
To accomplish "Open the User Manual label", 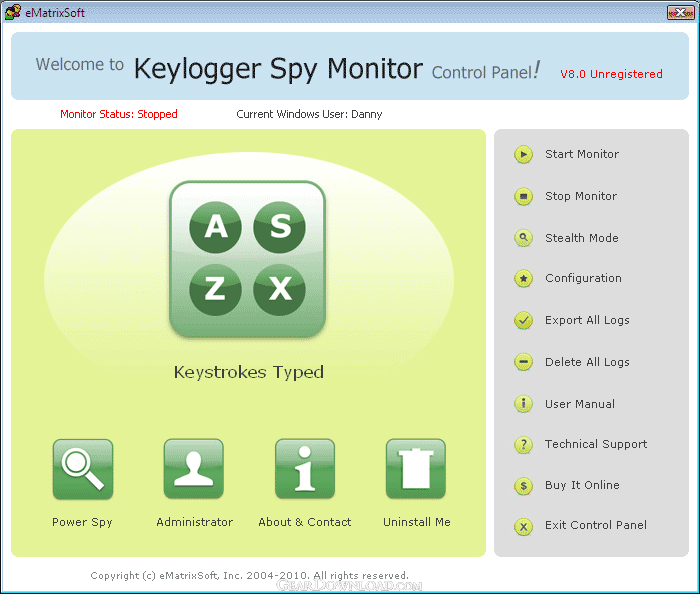I will coord(579,404).
